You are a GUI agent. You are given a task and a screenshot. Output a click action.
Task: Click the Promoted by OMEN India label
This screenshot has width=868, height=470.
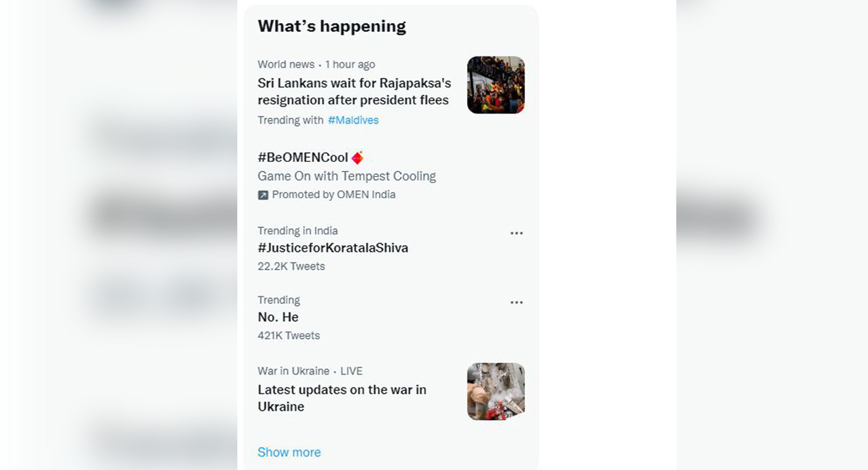point(333,195)
